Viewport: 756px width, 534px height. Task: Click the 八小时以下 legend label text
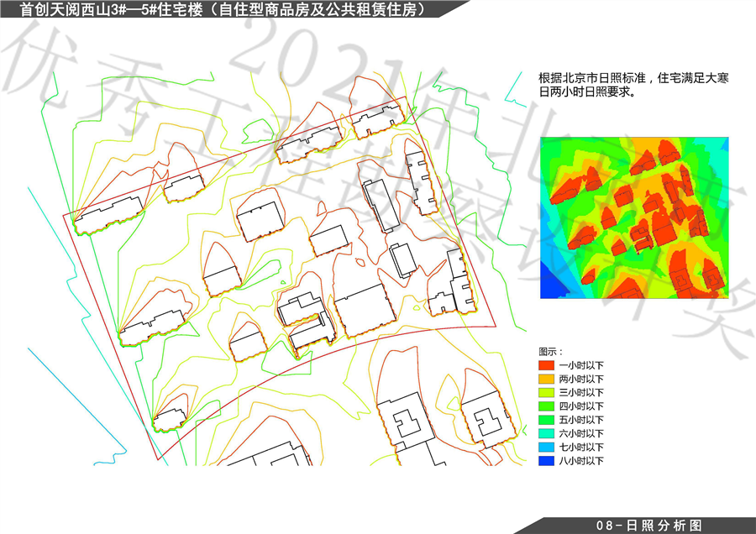(580, 461)
